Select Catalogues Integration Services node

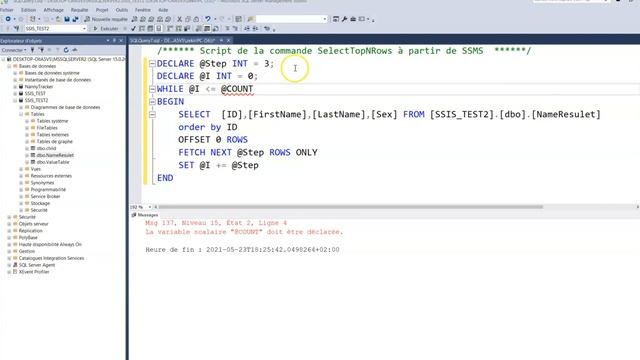[51, 258]
